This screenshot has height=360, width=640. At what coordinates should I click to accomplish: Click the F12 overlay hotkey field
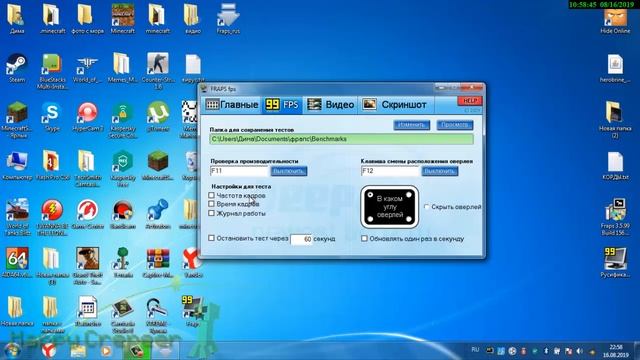pos(390,171)
